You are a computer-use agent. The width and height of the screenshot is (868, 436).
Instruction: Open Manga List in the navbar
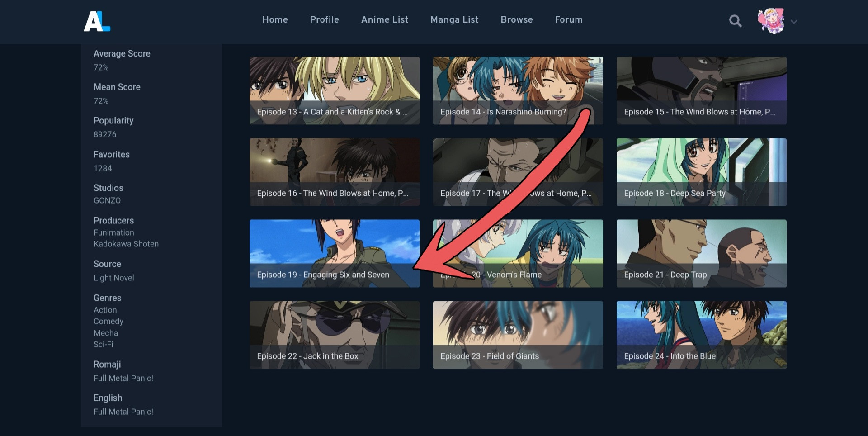pyautogui.click(x=454, y=19)
